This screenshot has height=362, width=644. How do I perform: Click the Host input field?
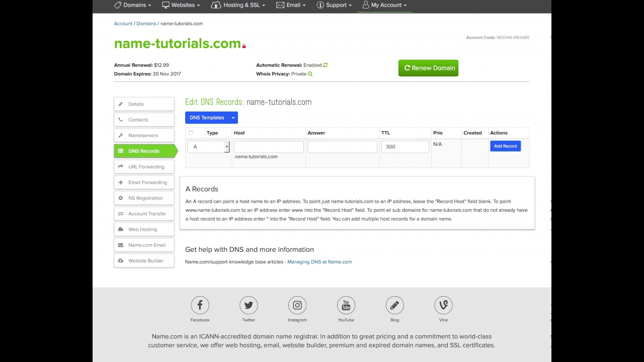pos(269,147)
